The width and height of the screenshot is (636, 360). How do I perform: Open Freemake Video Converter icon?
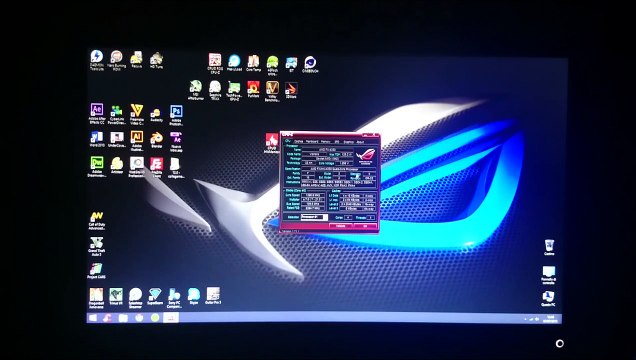click(137, 114)
